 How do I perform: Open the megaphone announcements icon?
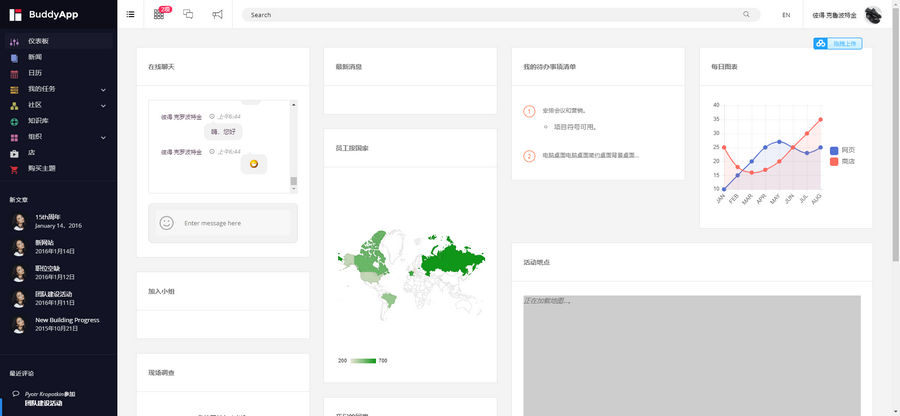pos(217,14)
